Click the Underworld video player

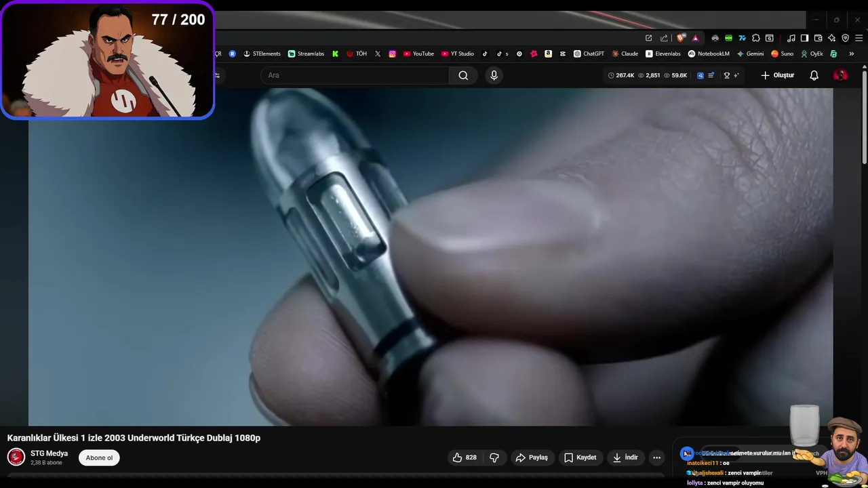pyautogui.click(x=431, y=257)
